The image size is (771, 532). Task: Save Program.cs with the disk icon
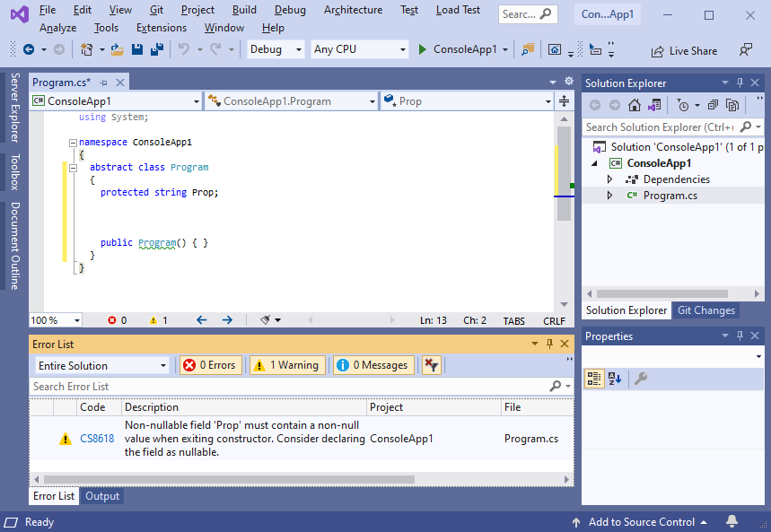(x=137, y=49)
